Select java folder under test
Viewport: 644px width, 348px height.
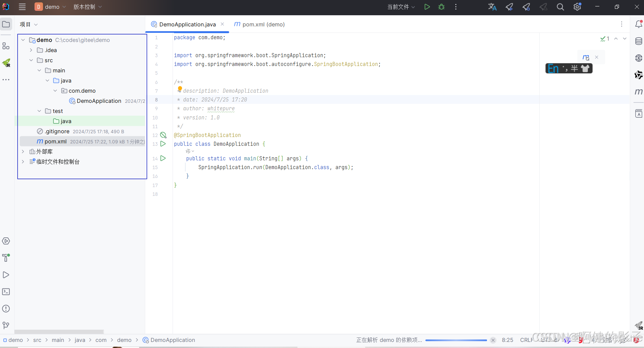click(x=66, y=121)
